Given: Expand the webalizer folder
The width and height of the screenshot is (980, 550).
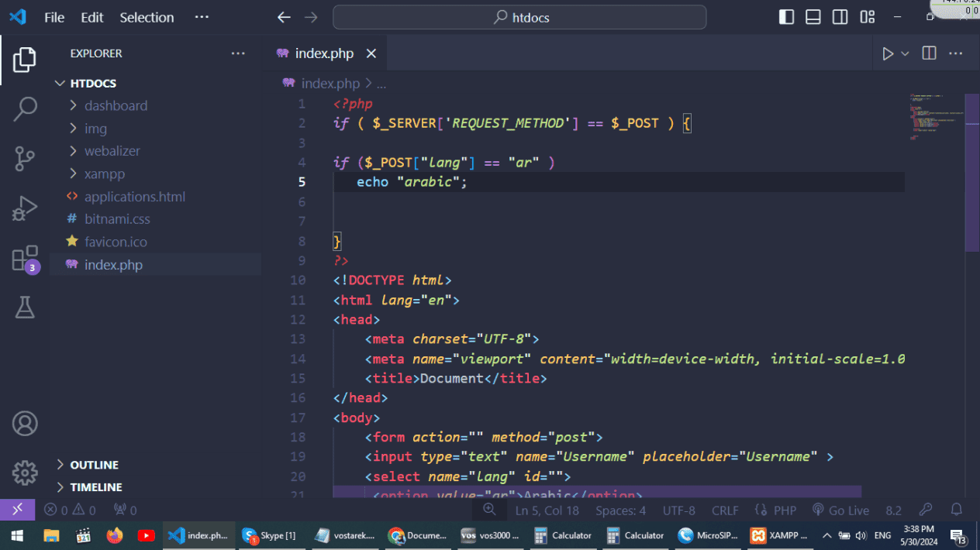Looking at the screenshot, I should (x=155, y=151).
